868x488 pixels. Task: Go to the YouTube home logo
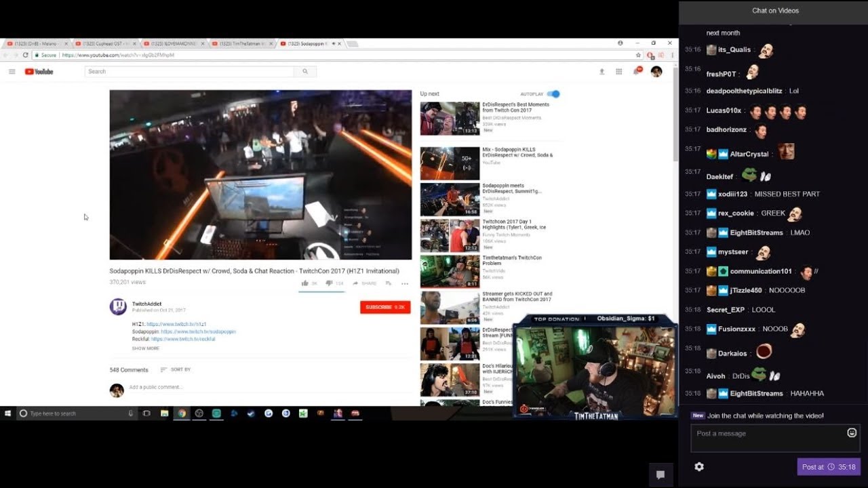tap(39, 71)
